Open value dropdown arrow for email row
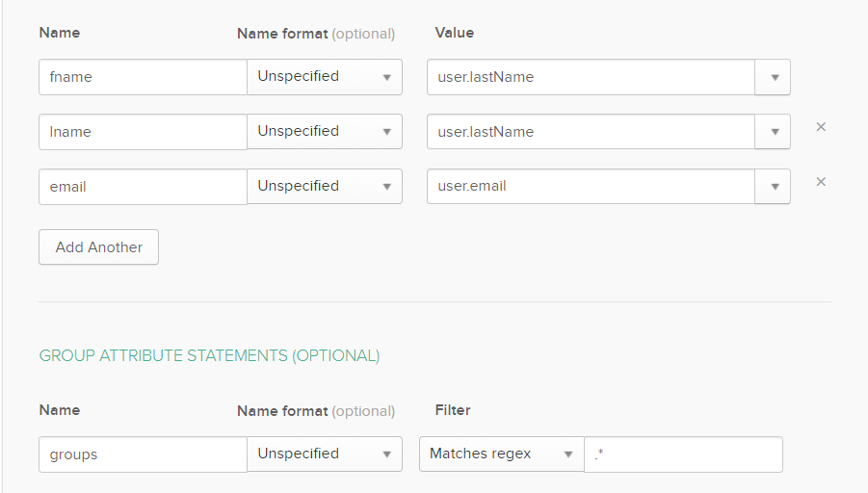 click(x=774, y=187)
